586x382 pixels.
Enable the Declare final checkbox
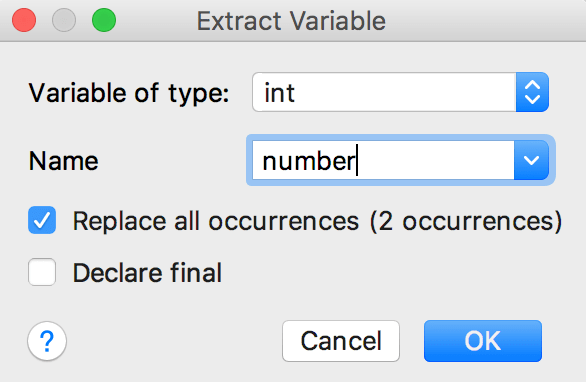[x=42, y=272]
